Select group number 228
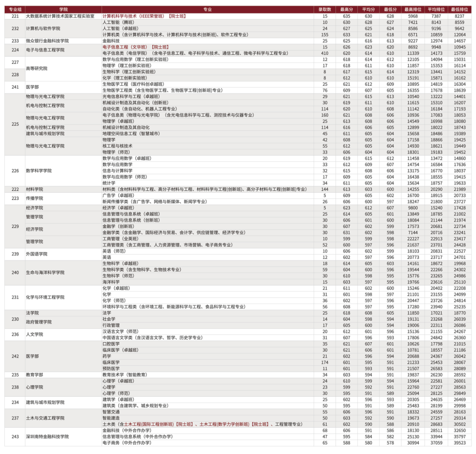The width and height of the screenshot is (476, 454). pyautogui.click(x=15, y=74)
